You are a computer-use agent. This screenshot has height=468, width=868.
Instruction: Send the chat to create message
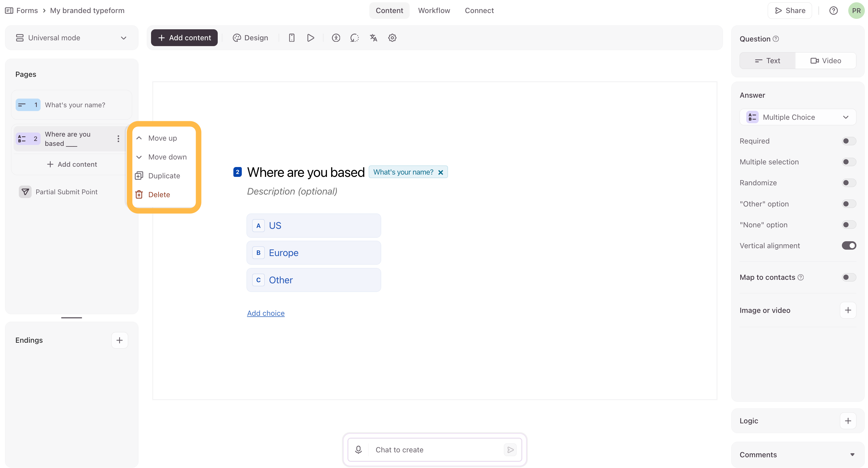510,449
